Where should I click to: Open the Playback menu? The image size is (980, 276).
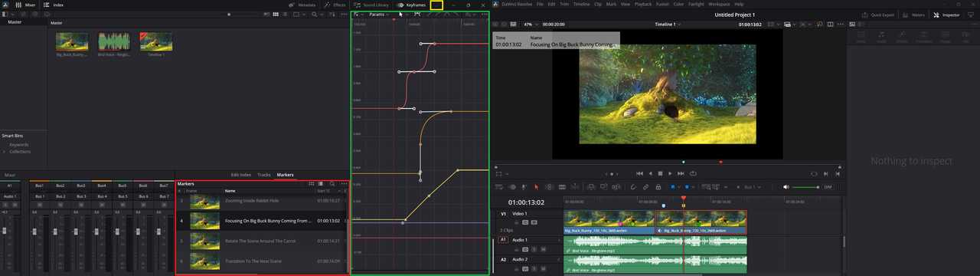[643, 5]
